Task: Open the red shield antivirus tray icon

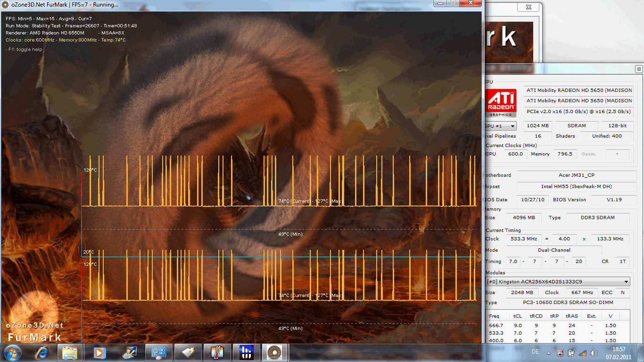Action: 560,353
